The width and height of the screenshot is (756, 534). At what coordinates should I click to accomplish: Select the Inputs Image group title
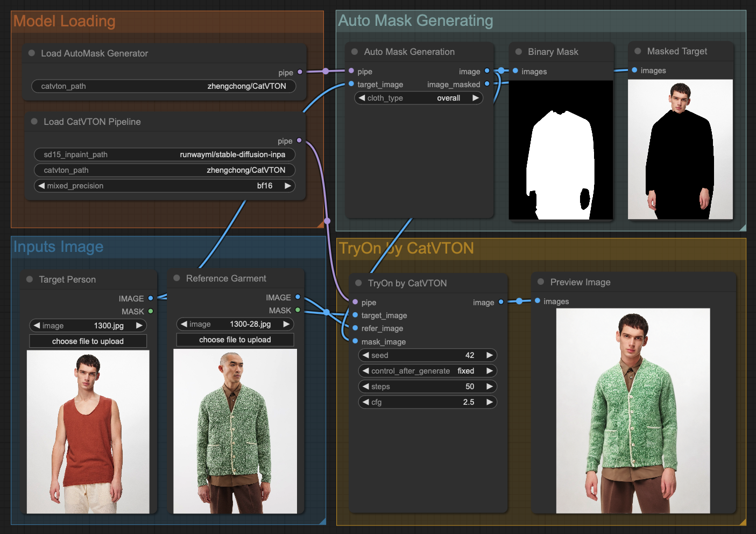click(58, 247)
